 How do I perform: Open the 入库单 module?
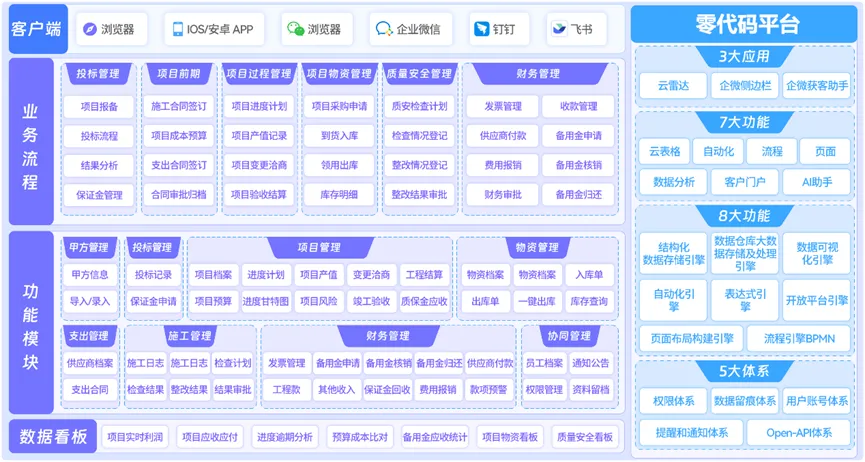click(x=589, y=275)
